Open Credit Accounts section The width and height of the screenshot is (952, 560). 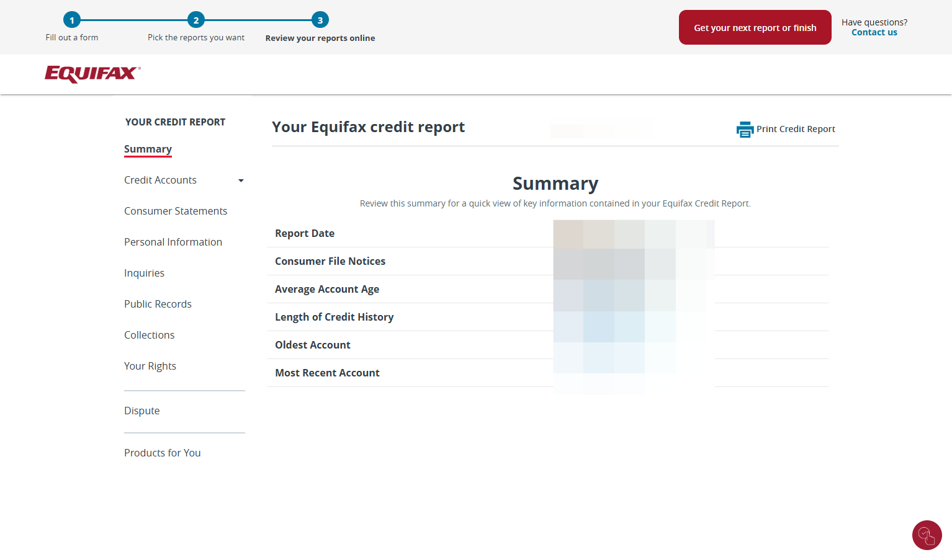coord(160,180)
